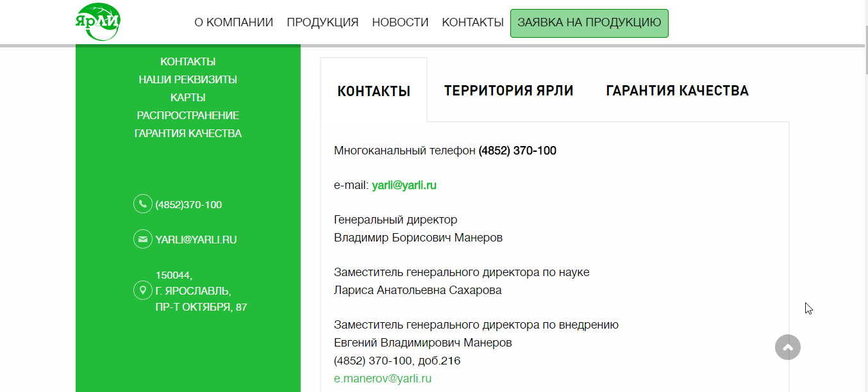The height and width of the screenshot is (392, 868).
Task: Open О КОМПАНИИ menu item
Action: coord(233,22)
